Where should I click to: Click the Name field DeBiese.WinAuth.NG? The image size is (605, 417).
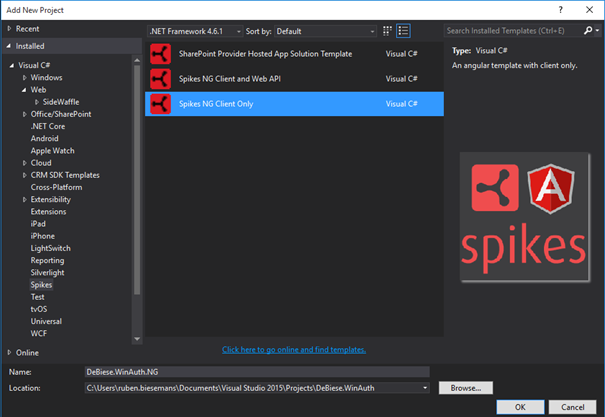(257, 372)
